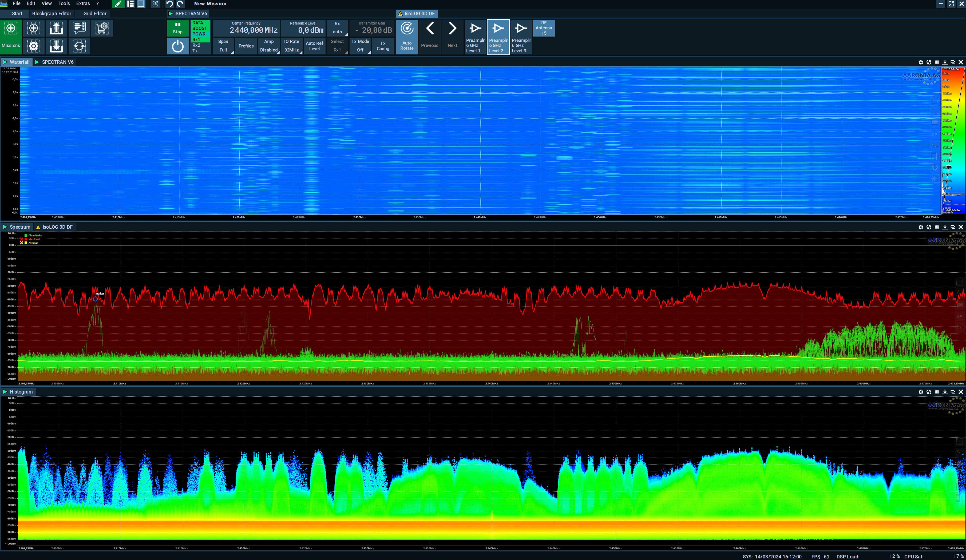Click the Previous antenna button
This screenshot has height=560, width=966.
(x=430, y=37)
